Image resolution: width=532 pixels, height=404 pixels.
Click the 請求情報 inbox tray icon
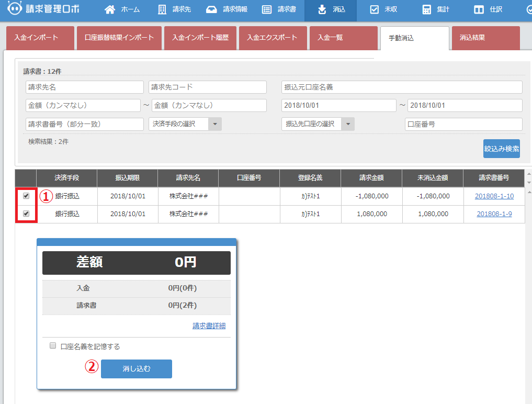pos(211,9)
